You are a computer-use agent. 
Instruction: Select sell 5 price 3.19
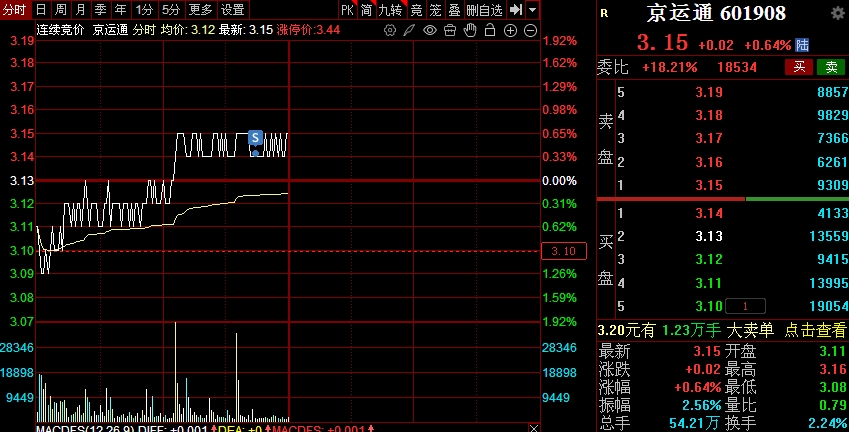[709, 92]
